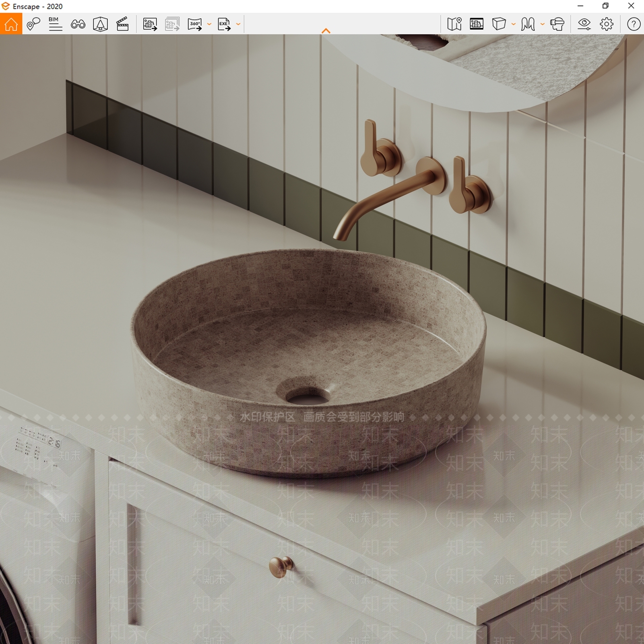Open general settings gear icon

click(607, 24)
